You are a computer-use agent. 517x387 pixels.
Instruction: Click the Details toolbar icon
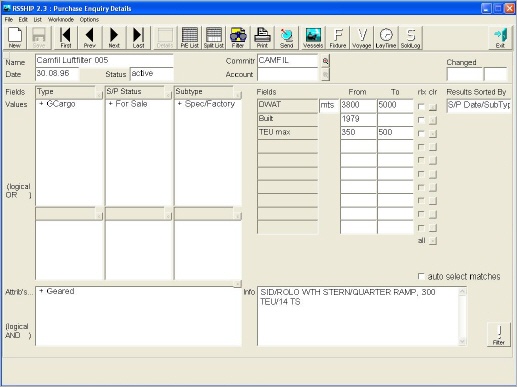[x=165, y=38]
